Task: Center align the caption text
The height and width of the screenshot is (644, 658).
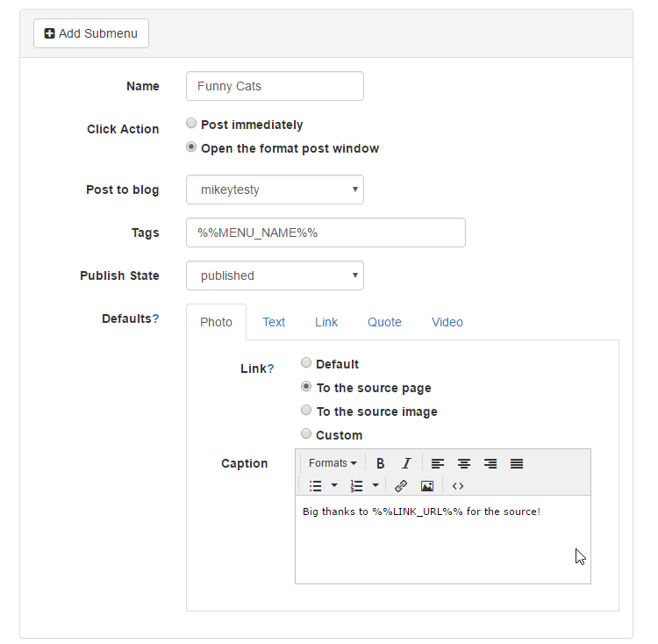Action: point(464,463)
